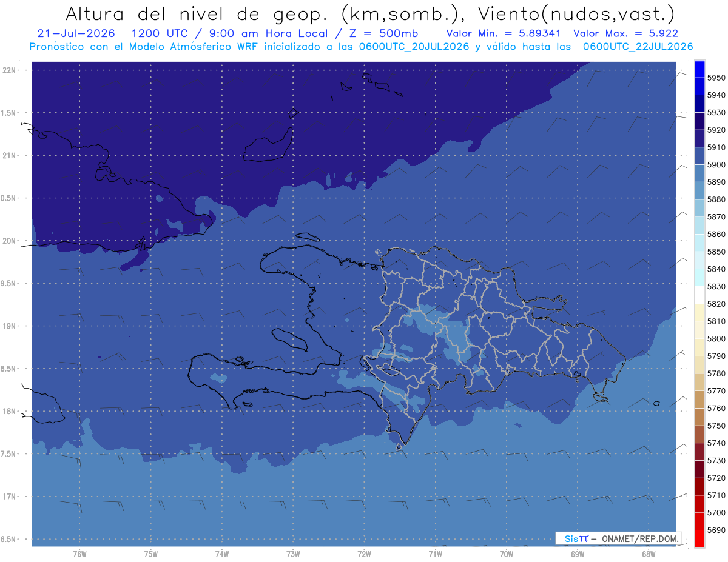Click the '73W' longitude label
Image resolution: width=728 pixels, height=562 pixels.
[293, 554]
